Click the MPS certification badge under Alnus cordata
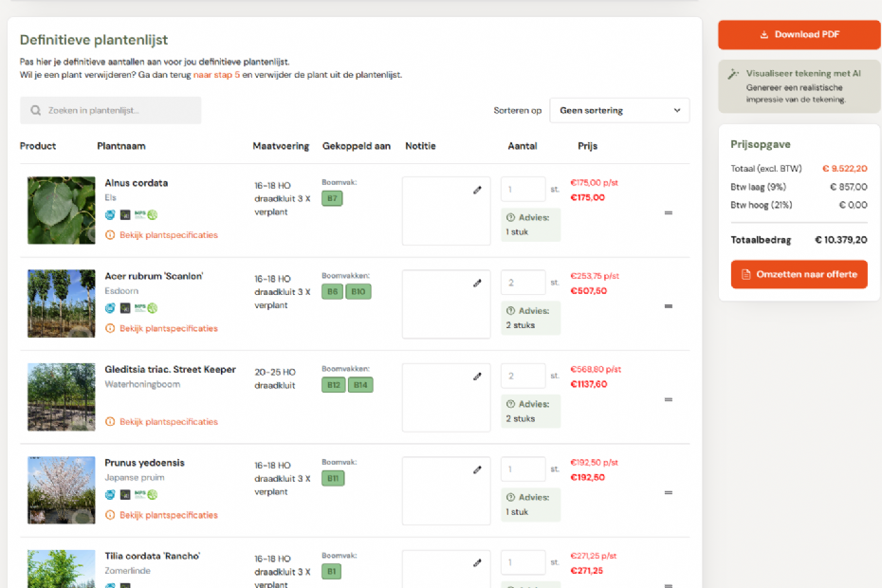This screenshot has height=588, width=882. [140, 214]
